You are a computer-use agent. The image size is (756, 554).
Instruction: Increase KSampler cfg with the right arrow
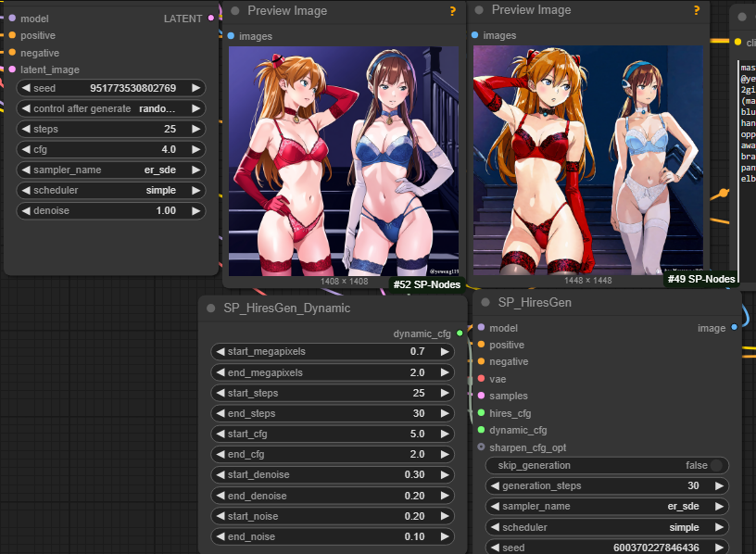click(195, 149)
